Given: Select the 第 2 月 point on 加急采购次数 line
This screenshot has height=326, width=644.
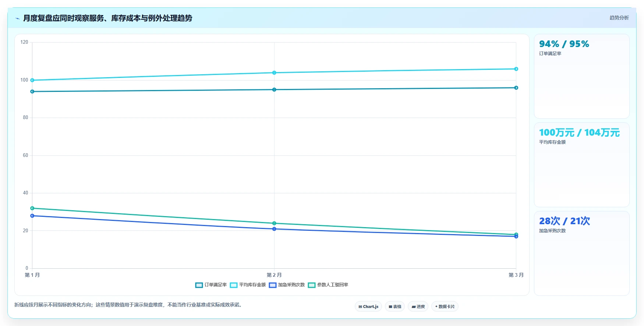Looking at the screenshot, I should pyautogui.click(x=274, y=229).
